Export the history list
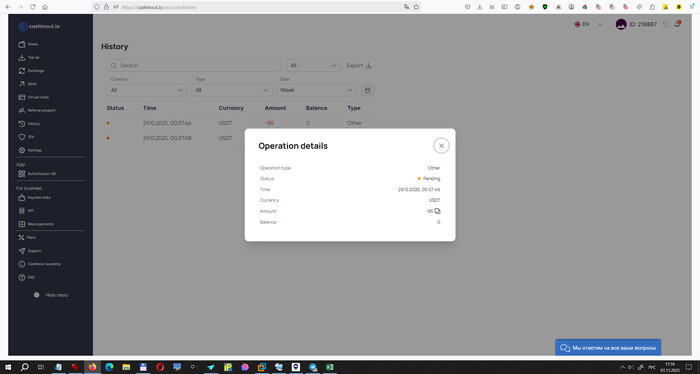700x374 pixels. click(x=359, y=66)
